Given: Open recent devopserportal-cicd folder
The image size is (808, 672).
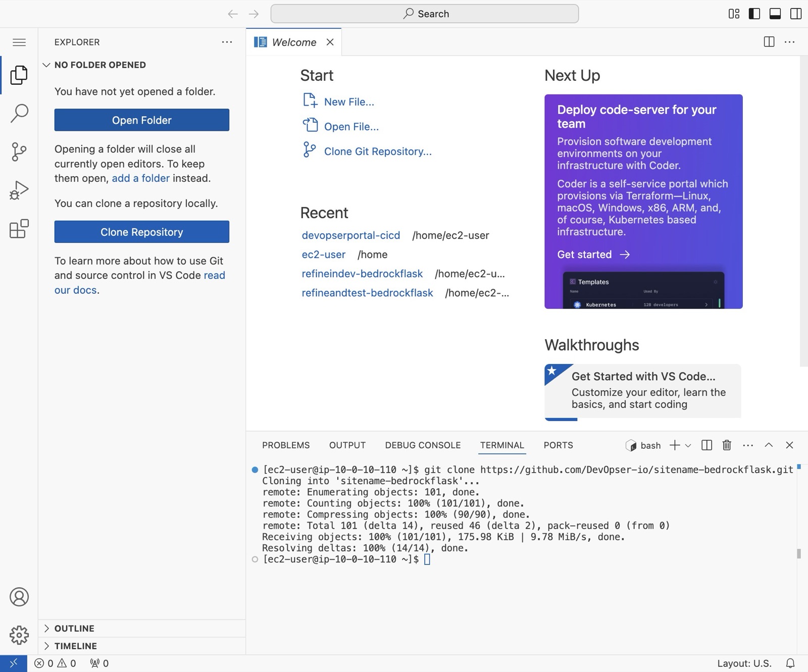Looking at the screenshot, I should click(350, 235).
